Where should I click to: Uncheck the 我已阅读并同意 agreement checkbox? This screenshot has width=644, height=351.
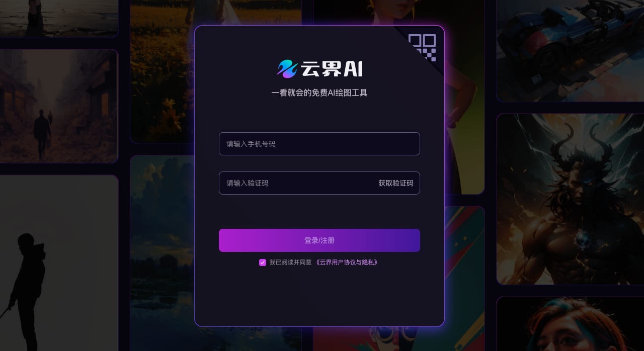coord(263,262)
